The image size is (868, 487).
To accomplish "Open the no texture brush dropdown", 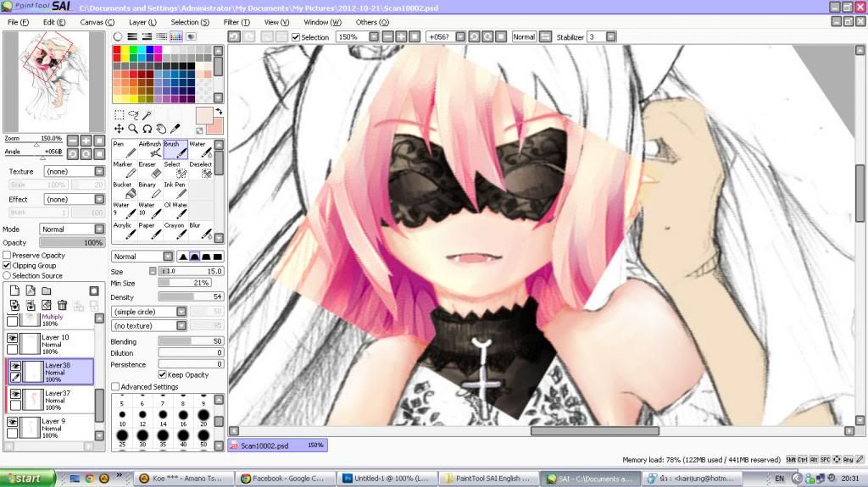I will (x=181, y=326).
